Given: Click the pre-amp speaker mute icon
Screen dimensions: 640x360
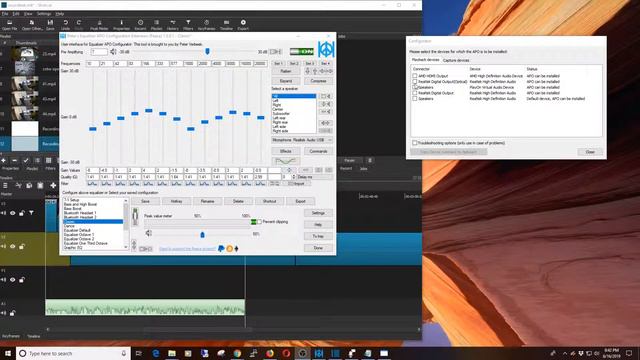Looking at the screenshot, I should (113, 52).
